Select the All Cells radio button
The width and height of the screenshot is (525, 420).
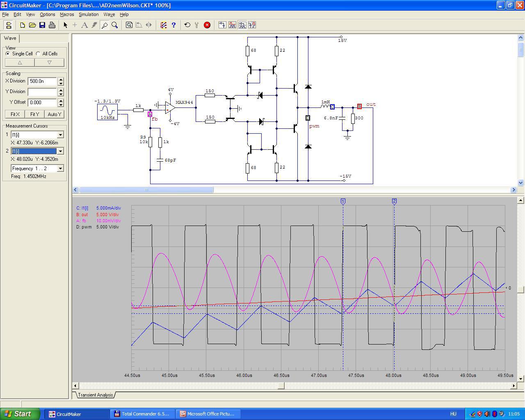38,54
